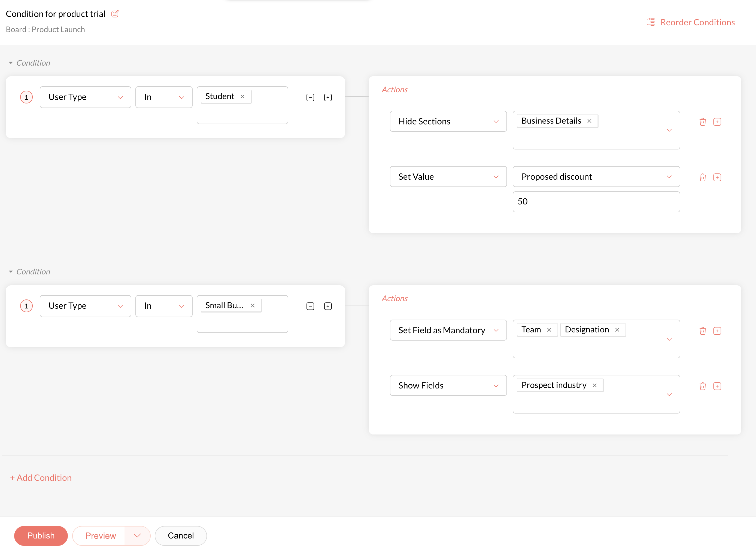Open the Hide Sections action dropdown
The width and height of the screenshot is (756, 551).
pos(448,121)
